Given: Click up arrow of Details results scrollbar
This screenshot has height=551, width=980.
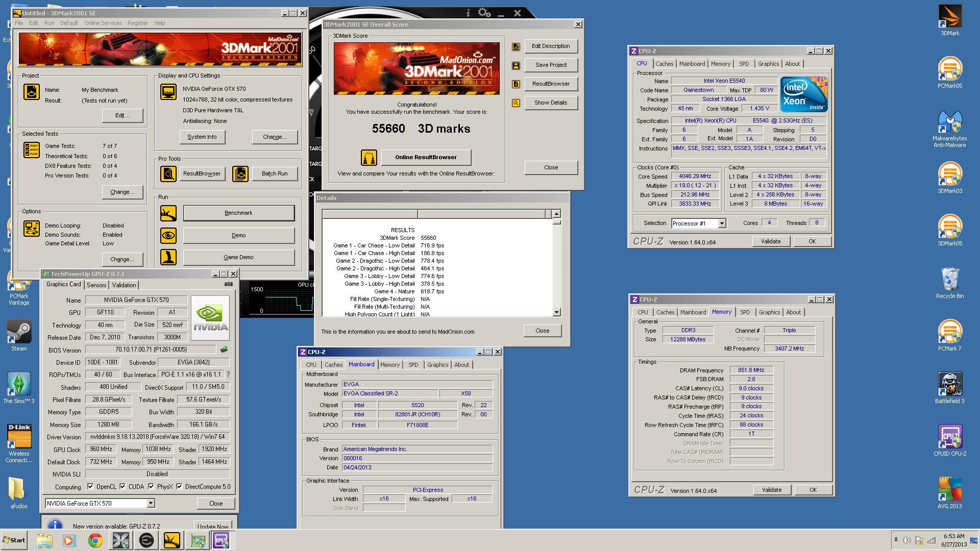Looking at the screenshot, I should pos(556,214).
